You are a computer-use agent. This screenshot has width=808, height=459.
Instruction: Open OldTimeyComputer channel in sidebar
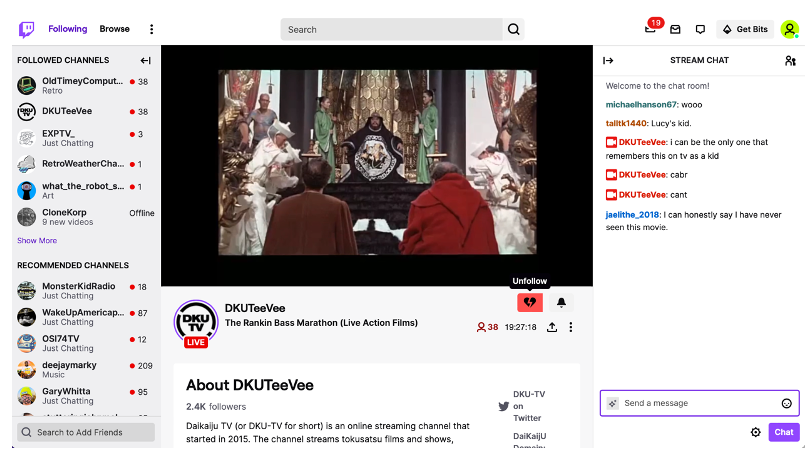tap(86, 85)
